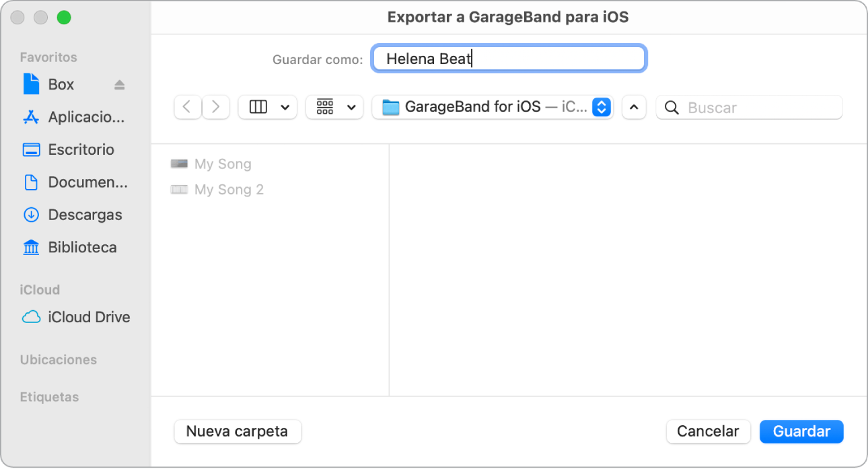Click the search magnifier icon
The image size is (868, 469).
(x=672, y=107)
